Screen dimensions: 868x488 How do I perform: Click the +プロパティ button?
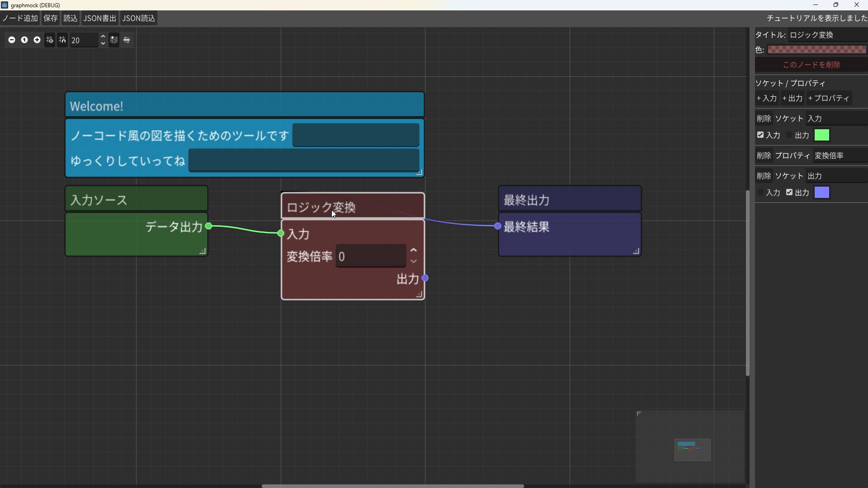[829, 98]
